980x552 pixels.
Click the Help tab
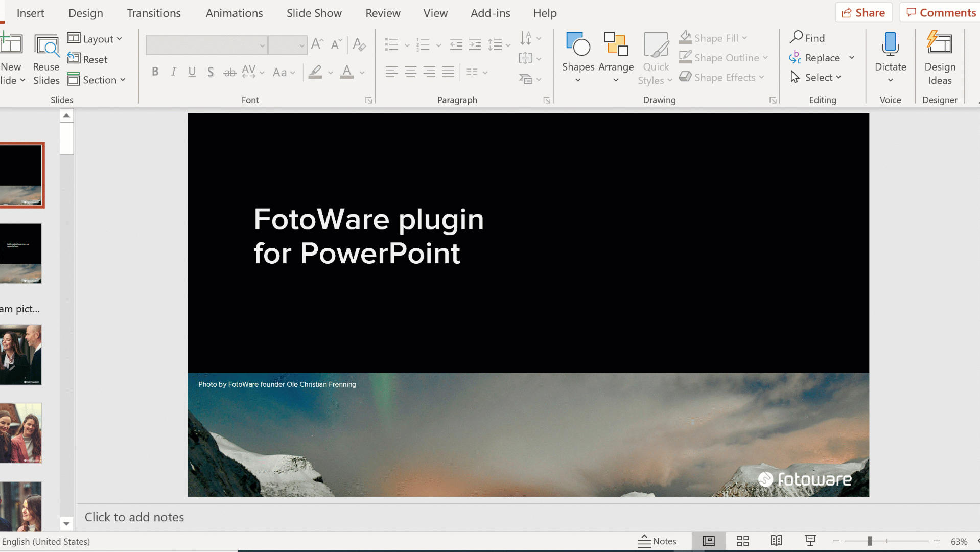pyautogui.click(x=545, y=13)
